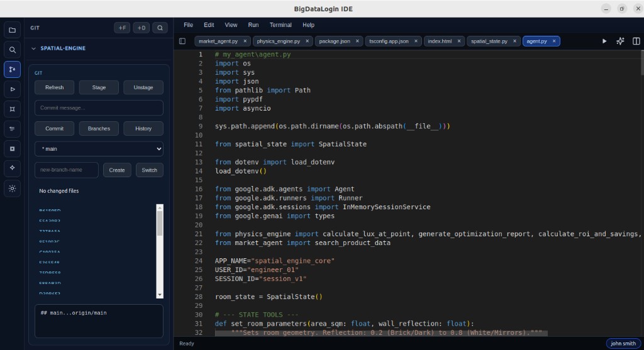Open the Edit menu
The image size is (644, 350).
coord(209,25)
